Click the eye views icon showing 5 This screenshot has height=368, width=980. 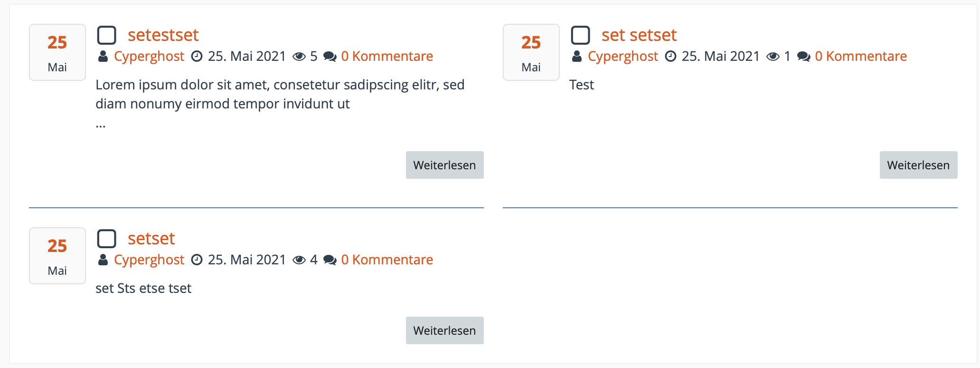pyautogui.click(x=299, y=57)
